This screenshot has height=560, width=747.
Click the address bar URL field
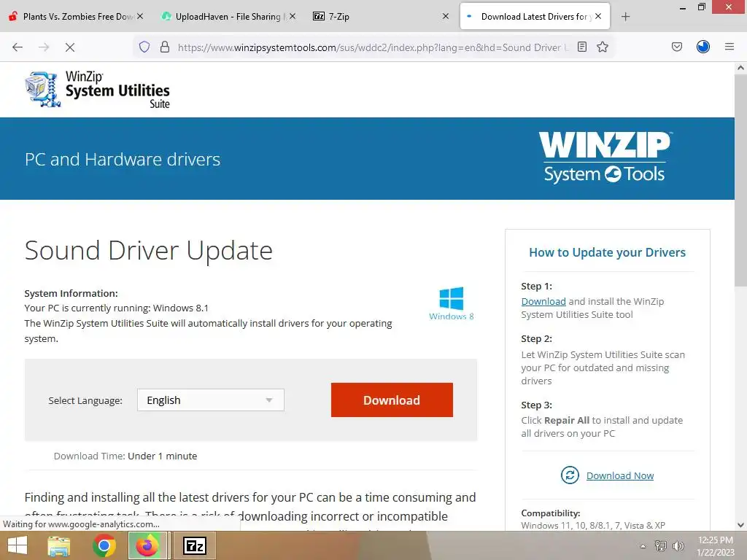coord(373,47)
